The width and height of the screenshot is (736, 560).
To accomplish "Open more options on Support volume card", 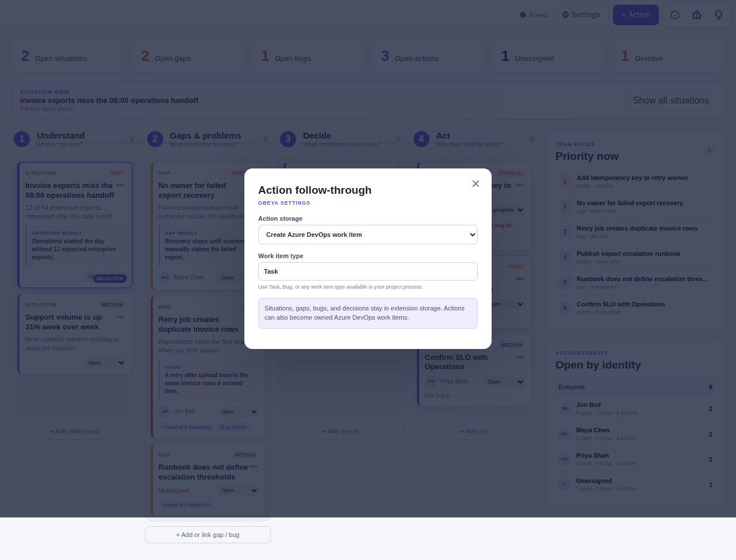I will point(120,317).
